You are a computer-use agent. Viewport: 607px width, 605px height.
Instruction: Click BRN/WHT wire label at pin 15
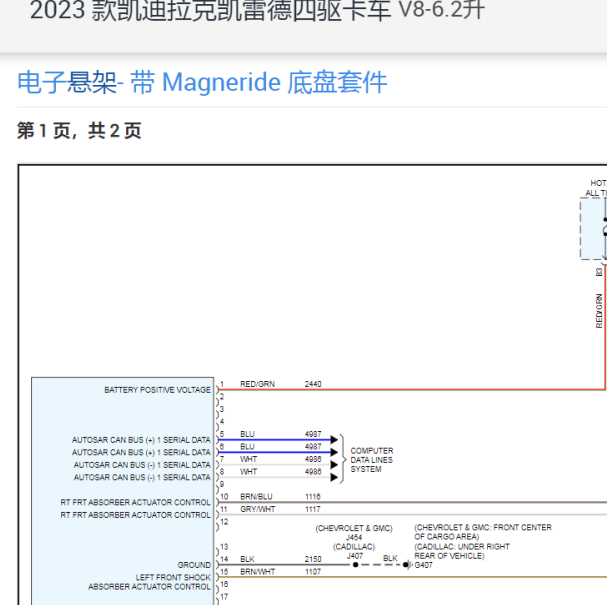257,572
